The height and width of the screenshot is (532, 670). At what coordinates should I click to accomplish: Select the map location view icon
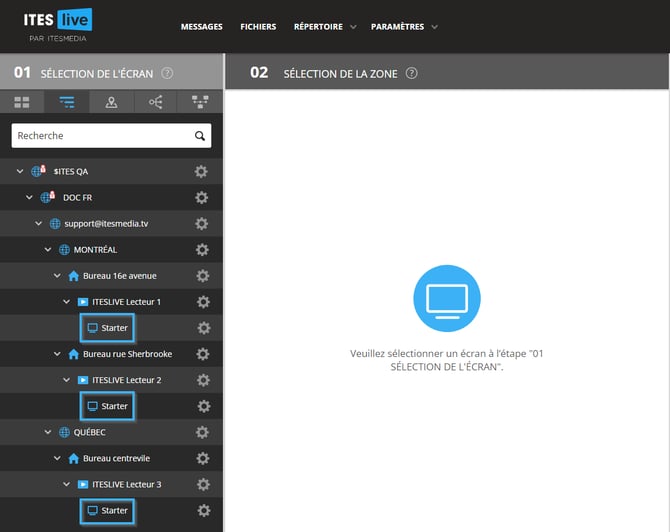pyautogui.click(x=111, y=102)
